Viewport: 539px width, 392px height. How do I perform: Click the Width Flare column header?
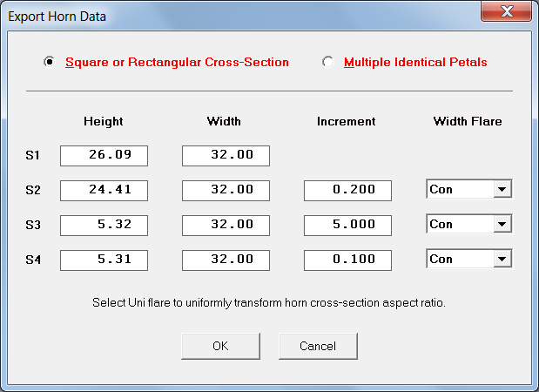468,121
